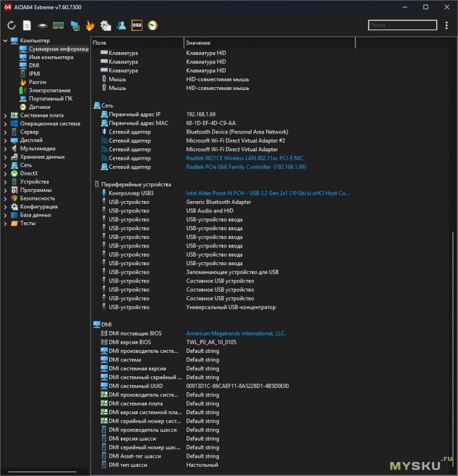Viewport: 458px width, 476px height.
Task: Click the База данных database icon
Action: click(x=14, y=215)
